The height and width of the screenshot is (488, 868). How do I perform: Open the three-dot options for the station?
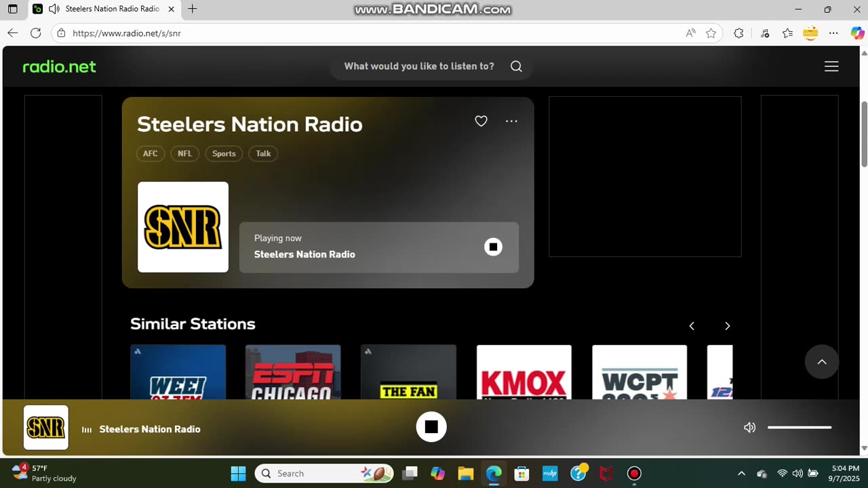pos(511,121)
